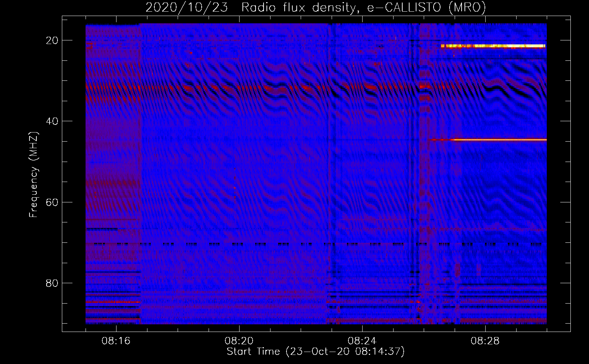
Task: Click the frequency axis value '60'
Action: [x=52, y=202]
